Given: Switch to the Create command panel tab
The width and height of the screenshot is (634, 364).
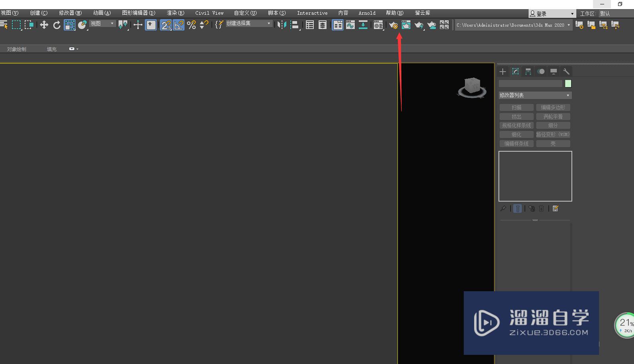Looking at the screenshot, I should [x=503, y=72].
